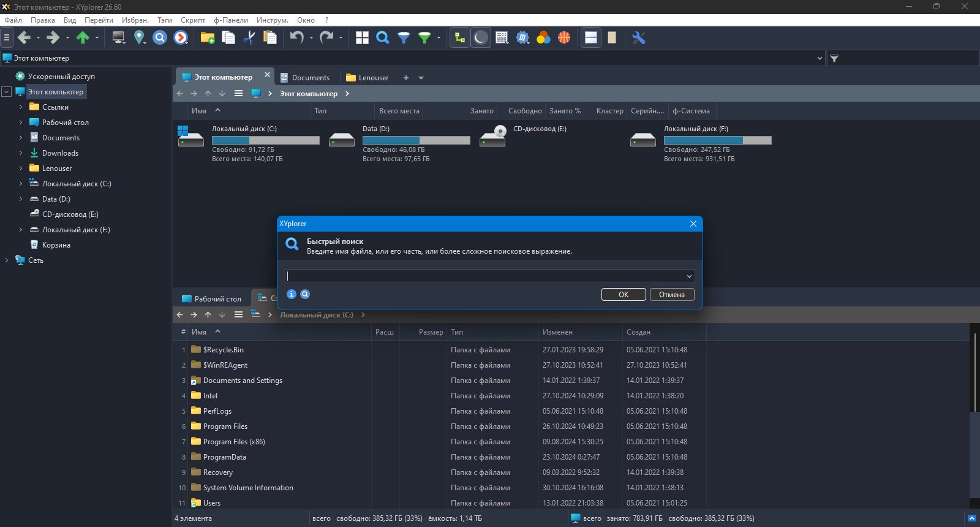
Task: Switch to the Рабочий стол tab in the lower pane
Action: coord(212,299)
